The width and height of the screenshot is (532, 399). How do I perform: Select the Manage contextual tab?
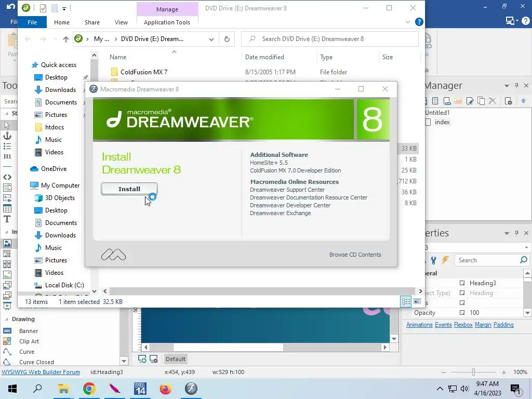pyautogui.click(x=167, y=9)
